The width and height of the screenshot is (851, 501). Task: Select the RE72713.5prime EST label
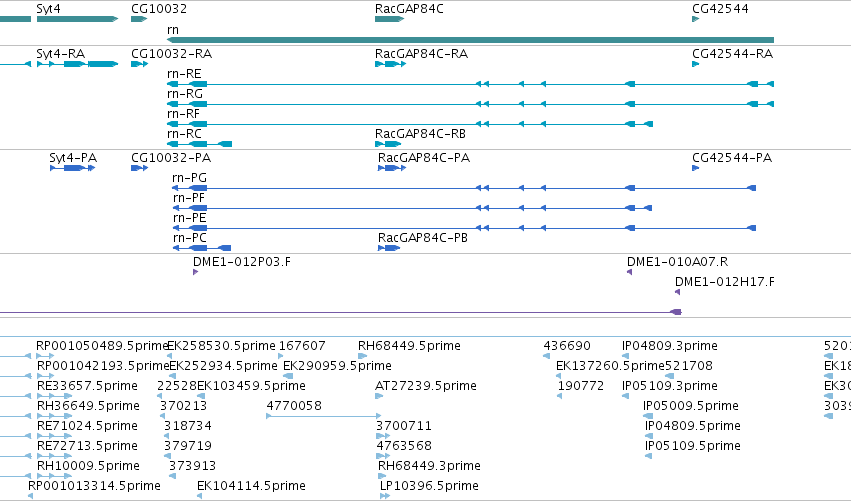(x=87, y=447)
